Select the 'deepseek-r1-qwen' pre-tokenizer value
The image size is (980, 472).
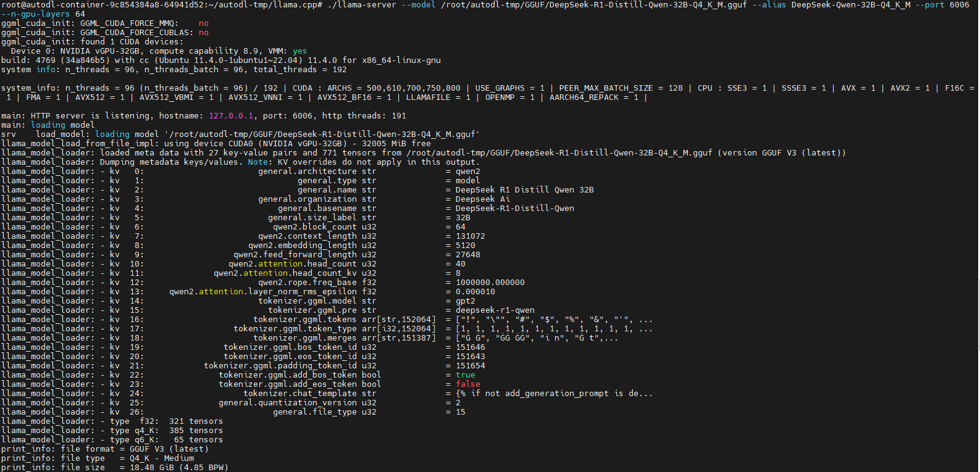tap(495, 310)
